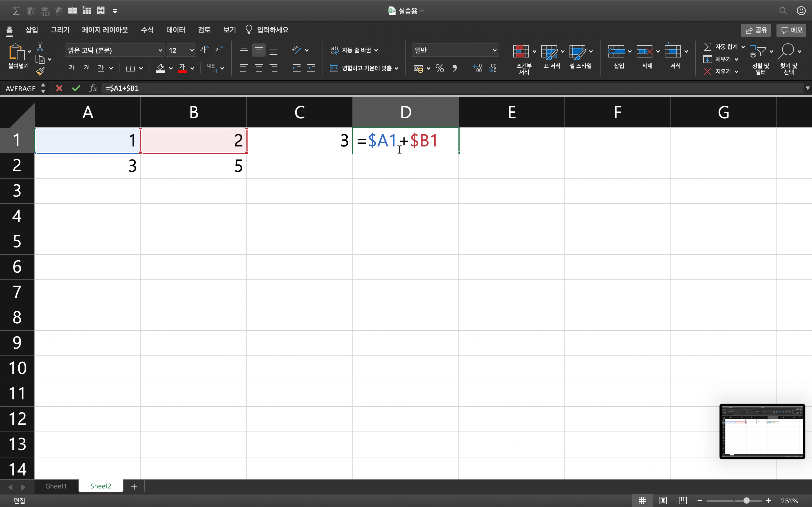
Task: Toggle center horizontal text alignment
Action: (258, 68)
